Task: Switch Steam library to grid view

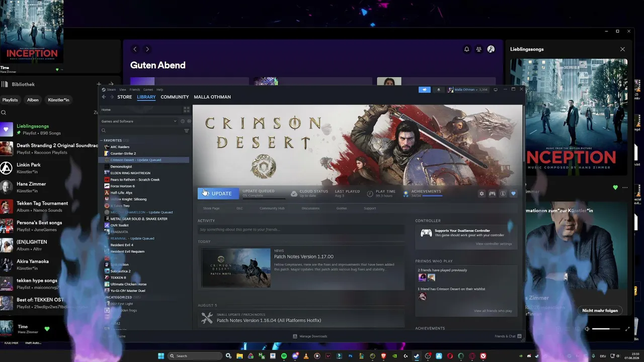Action: point(186,110)
